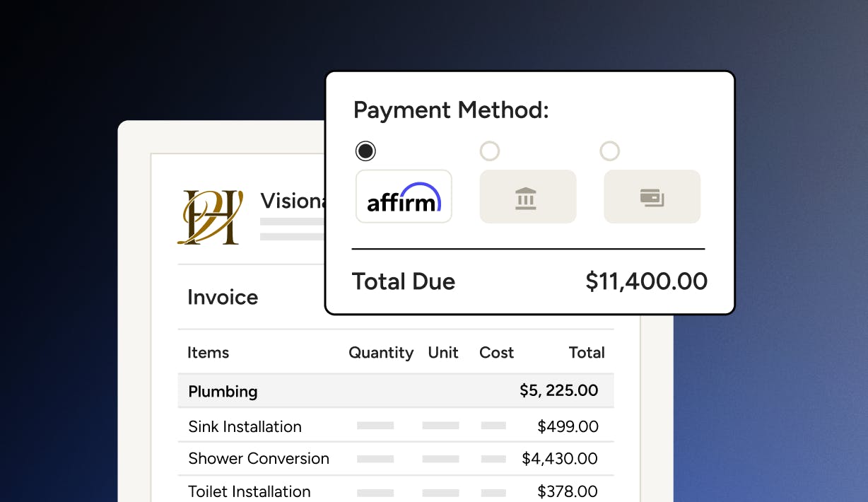Click the Total column header
The width and height of the screenshot is (868, 502).
pos(587,353)
